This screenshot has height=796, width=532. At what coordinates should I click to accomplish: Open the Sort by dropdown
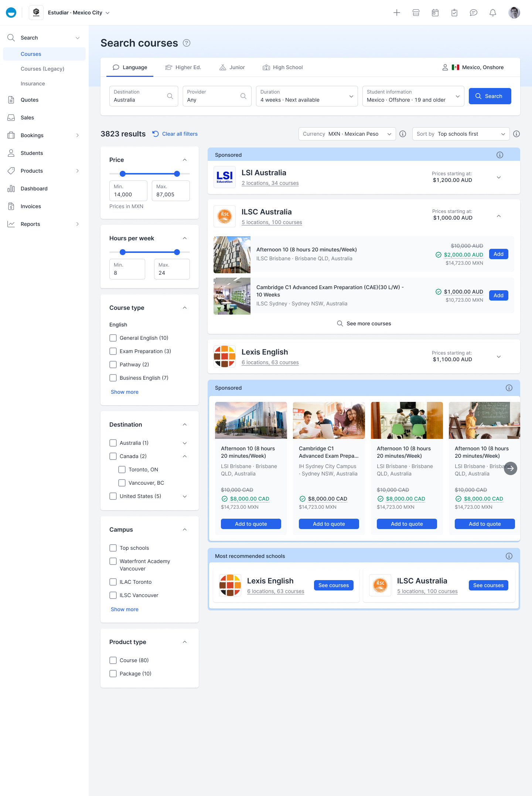[461, 134]
